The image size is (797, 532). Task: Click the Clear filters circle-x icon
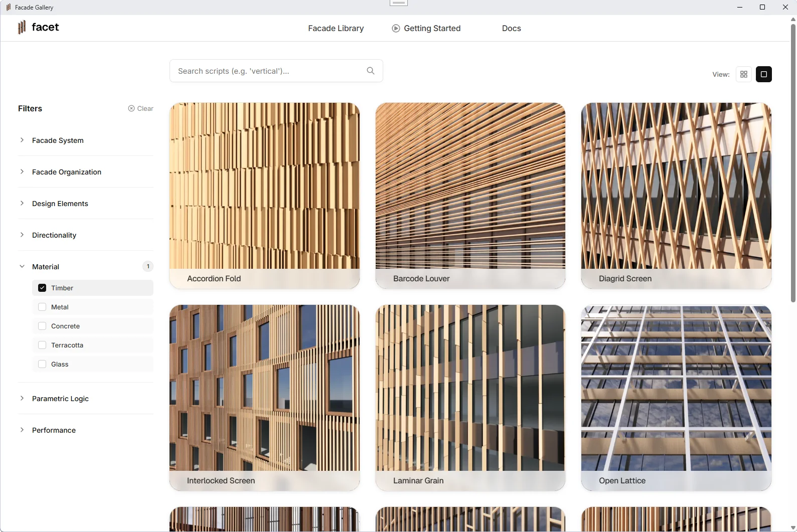pyautogui.click(x=131, y=108)
